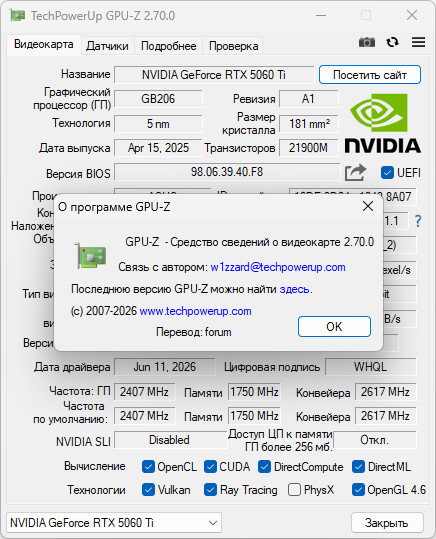Click the resizable BAR value Откл.

(x=374, y=440)
